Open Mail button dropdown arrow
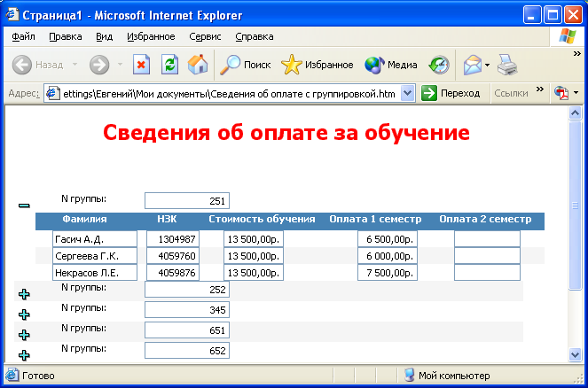Viewport: 588px width, 388px height. click(487, 65)
